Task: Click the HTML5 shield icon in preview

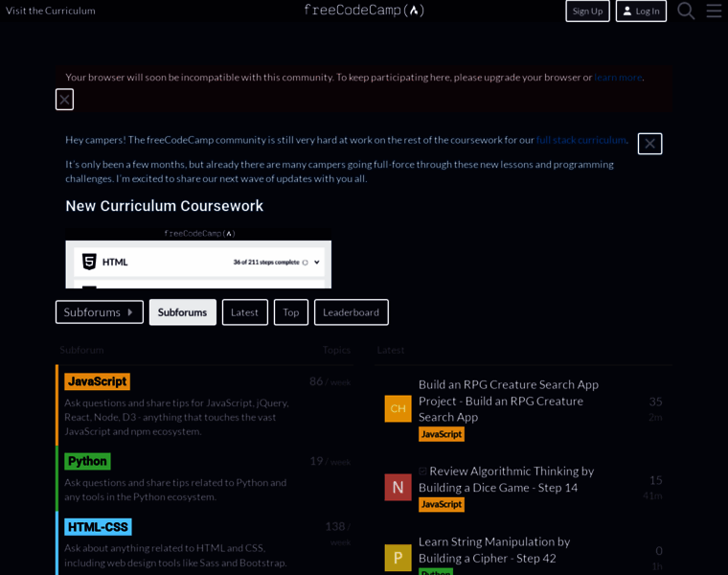Action: click(x=89, y=262)
